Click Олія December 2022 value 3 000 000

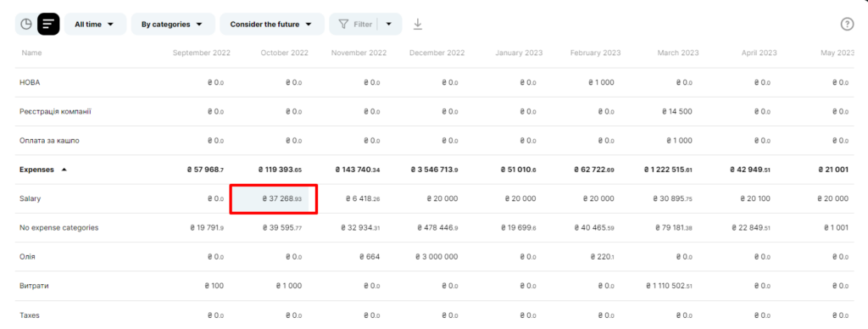tap(436, 257)
